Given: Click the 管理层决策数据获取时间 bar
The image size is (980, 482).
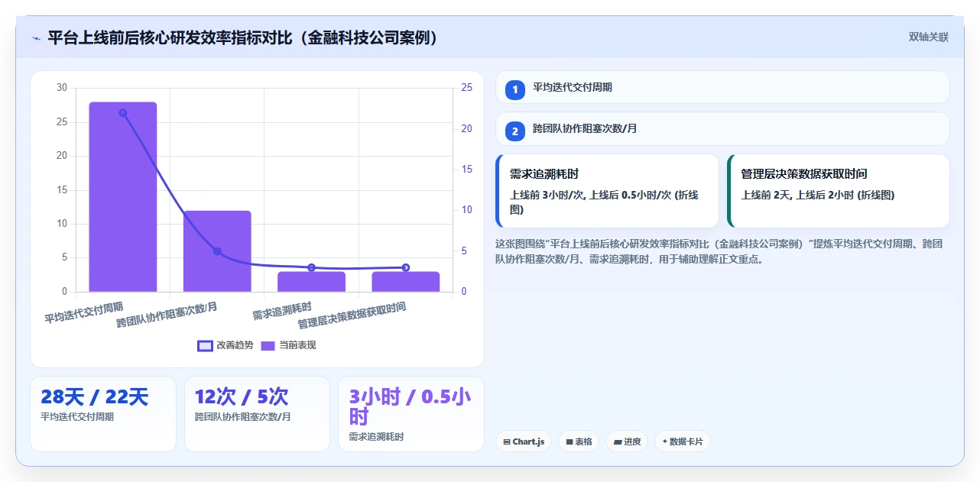Looking at the screenshot, I should (406, 282).
